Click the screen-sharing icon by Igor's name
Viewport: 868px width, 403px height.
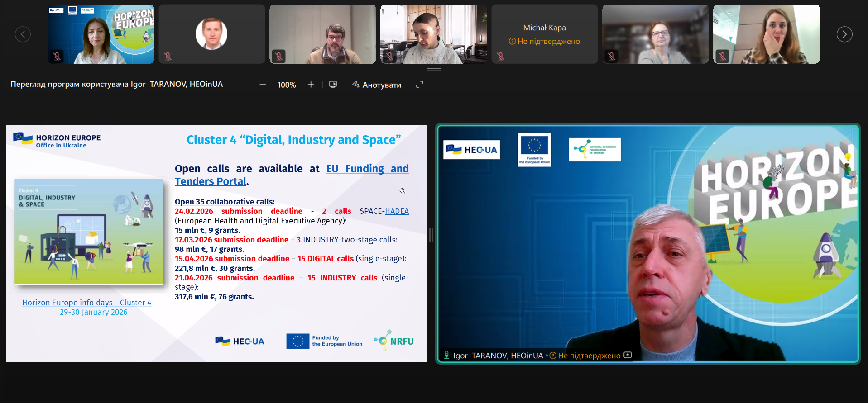[628, 355]
